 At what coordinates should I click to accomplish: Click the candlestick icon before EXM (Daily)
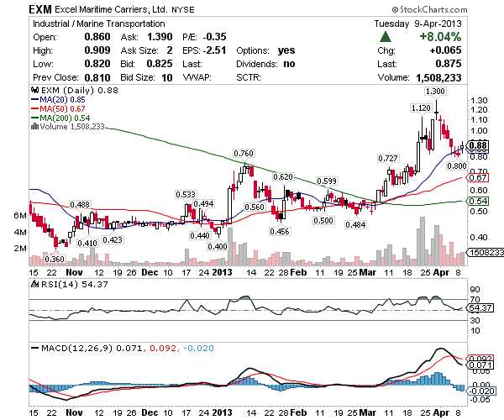(x=34, y=89)
